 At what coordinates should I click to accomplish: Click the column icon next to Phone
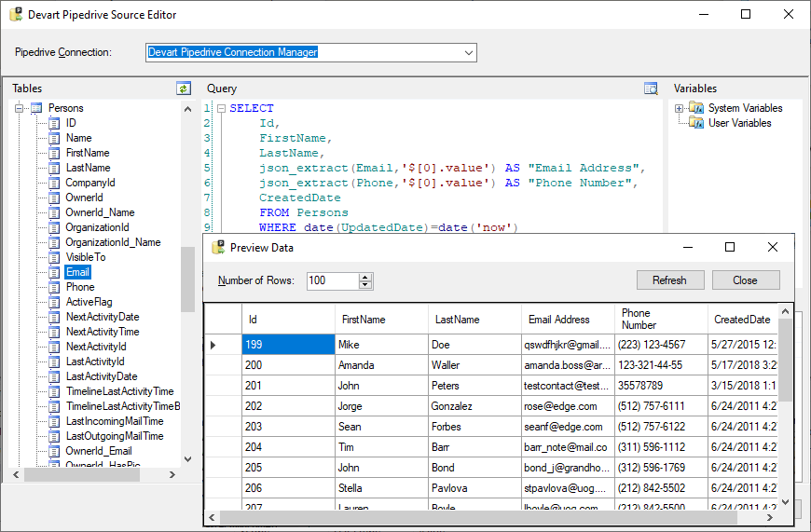[54, 287]
